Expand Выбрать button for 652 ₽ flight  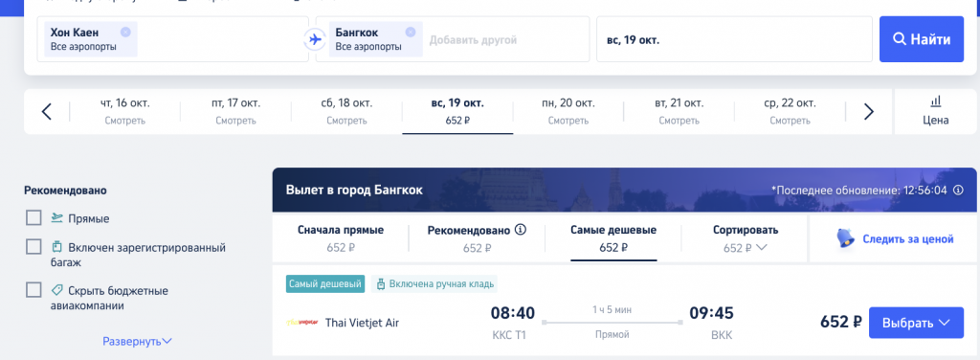point(916,323)
